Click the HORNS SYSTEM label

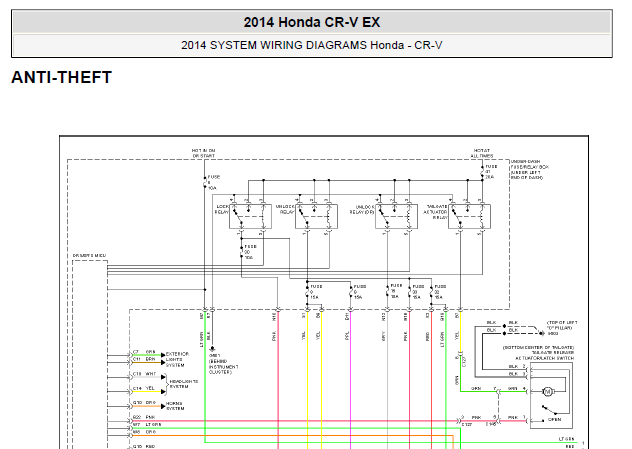(175, 406)
